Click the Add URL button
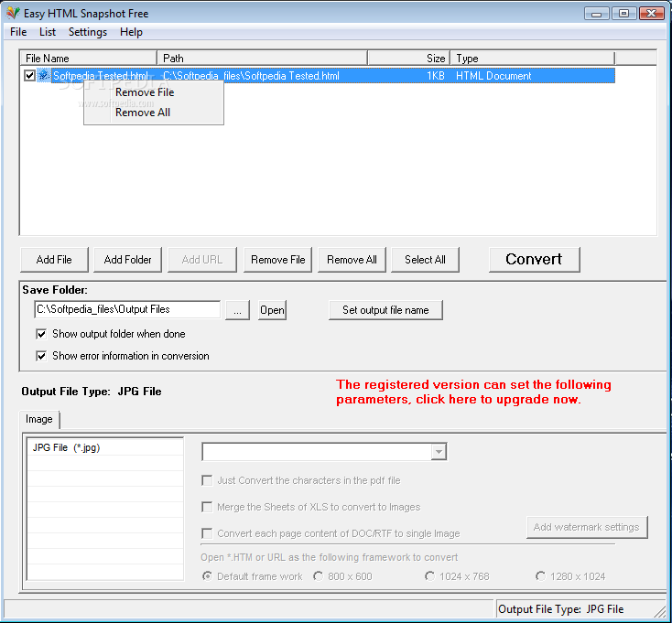Screen dimensions: 672x623 (202, 260)
